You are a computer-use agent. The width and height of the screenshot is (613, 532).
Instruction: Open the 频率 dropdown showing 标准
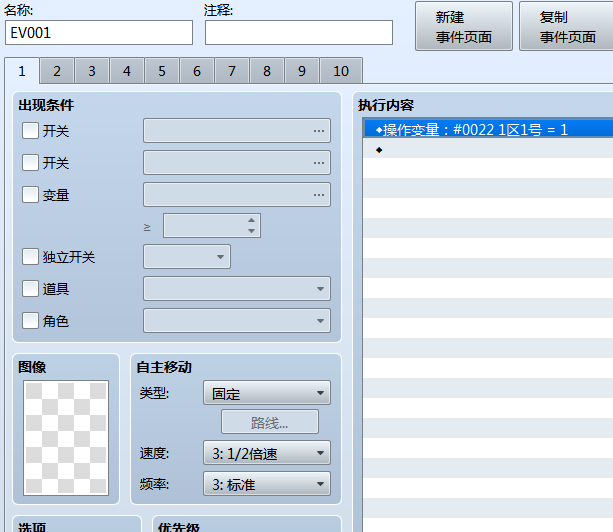tap(267, 484)
